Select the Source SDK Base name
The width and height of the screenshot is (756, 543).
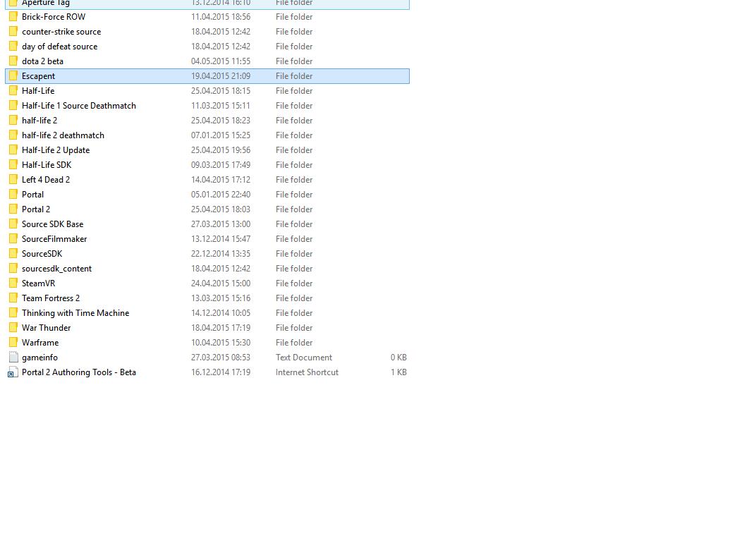[53, 224]
